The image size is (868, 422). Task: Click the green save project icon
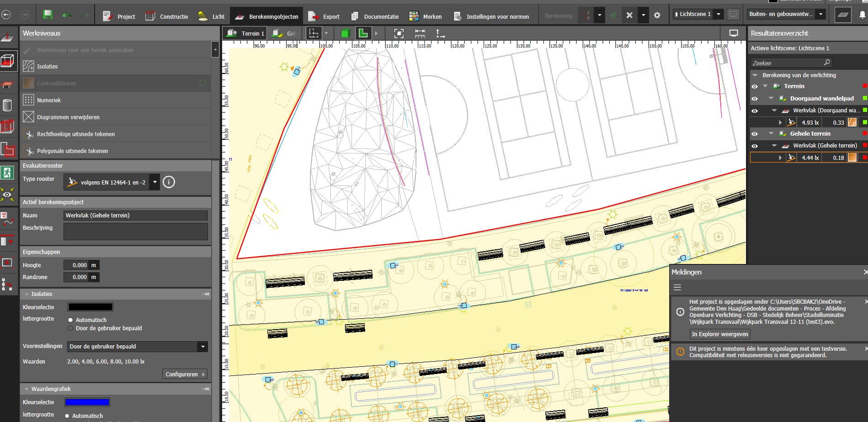[48, 15]
